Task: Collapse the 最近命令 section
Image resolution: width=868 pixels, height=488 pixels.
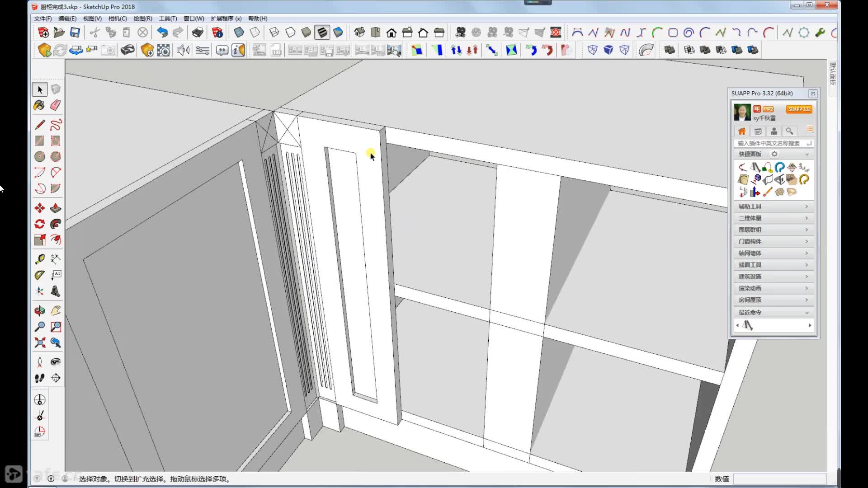Action: pyautogui.click(x=774, y=312)
